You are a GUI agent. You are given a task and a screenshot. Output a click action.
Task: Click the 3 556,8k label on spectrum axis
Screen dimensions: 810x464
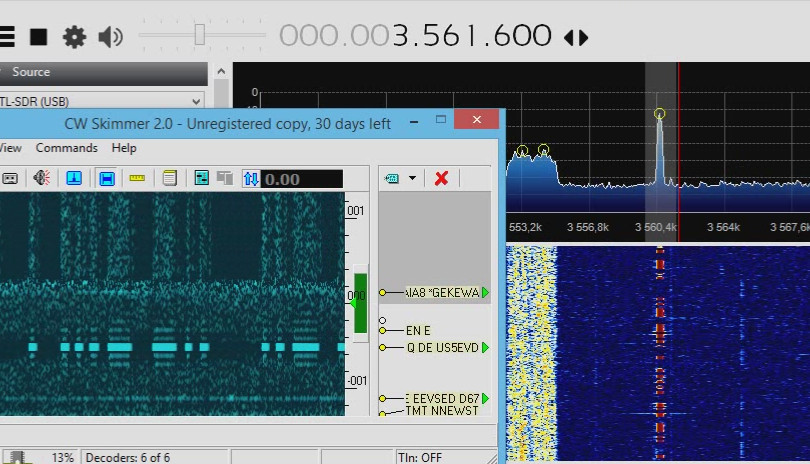click(588, 227)
